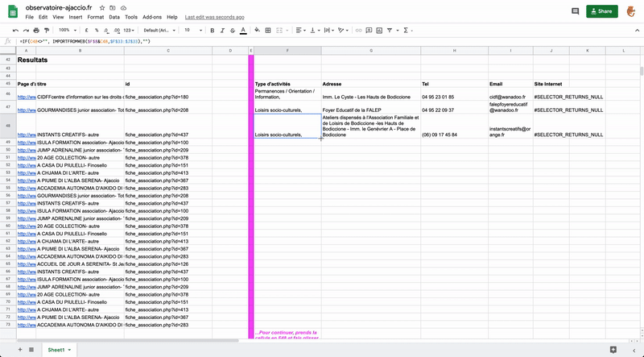
Task: Toggle Bold formatting
Action: (213, 31)
